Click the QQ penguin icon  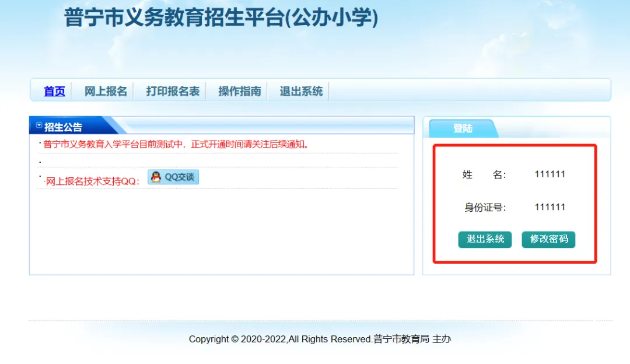click(x=156, y=177)
